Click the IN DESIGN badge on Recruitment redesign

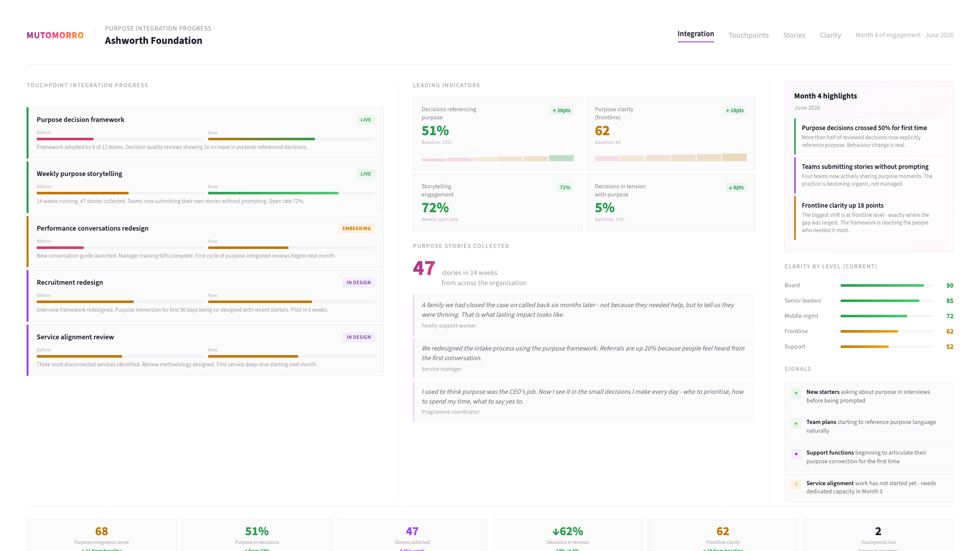[358, 283]
